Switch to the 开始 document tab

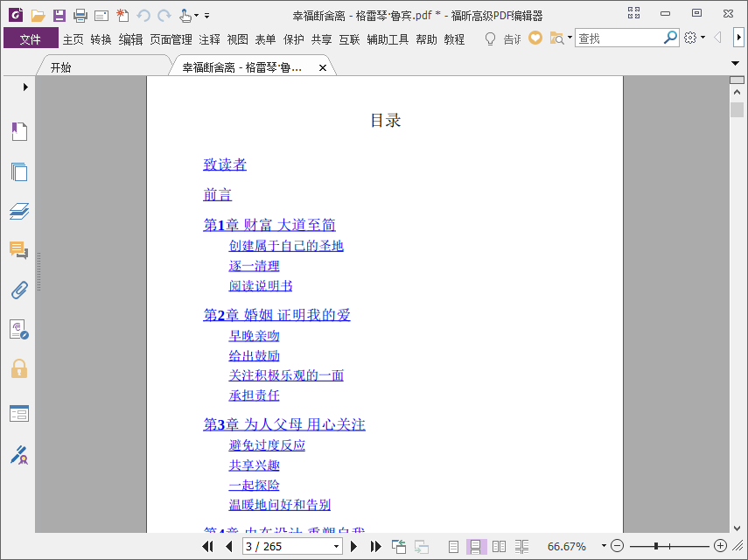tap(61, 67)
